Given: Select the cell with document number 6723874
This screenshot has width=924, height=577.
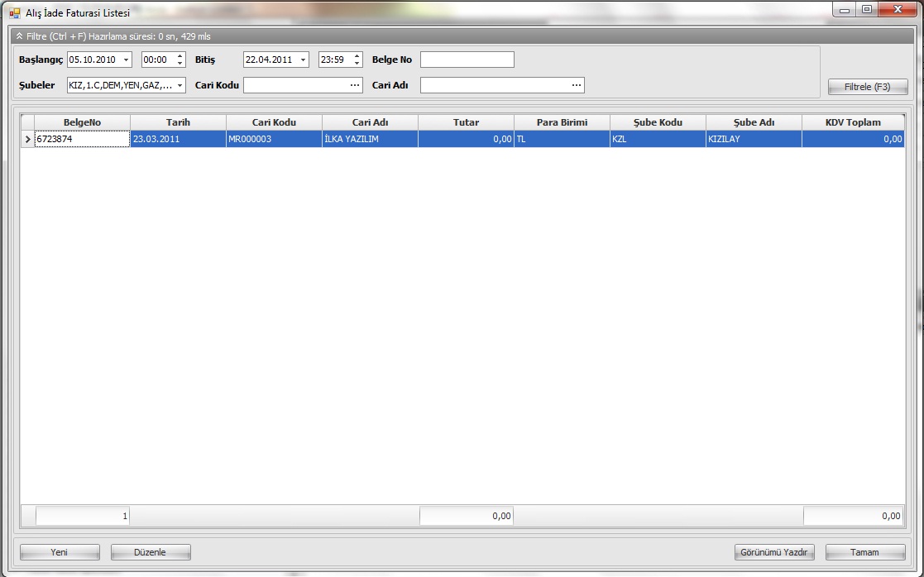Looking at the screenshot, I should pos(83,139).
